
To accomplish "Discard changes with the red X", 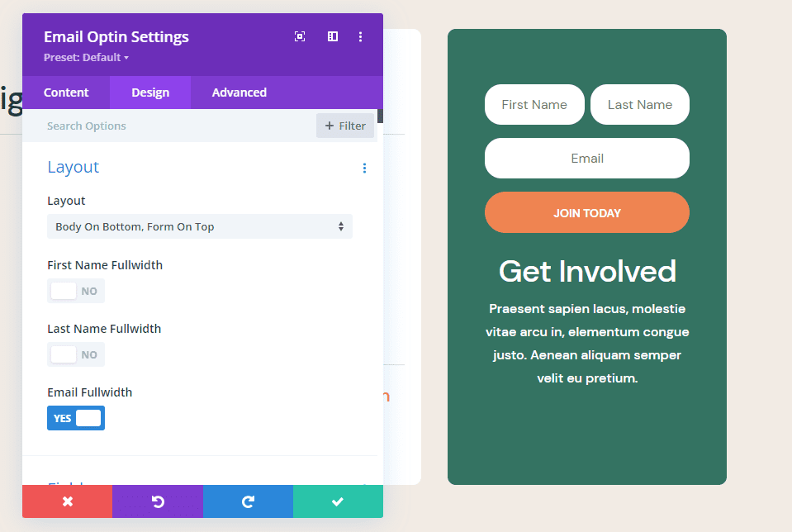I will (67, 501).
